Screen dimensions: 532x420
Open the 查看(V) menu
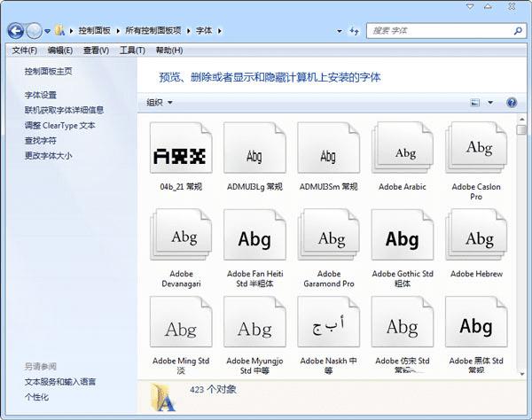coord(96,51)
